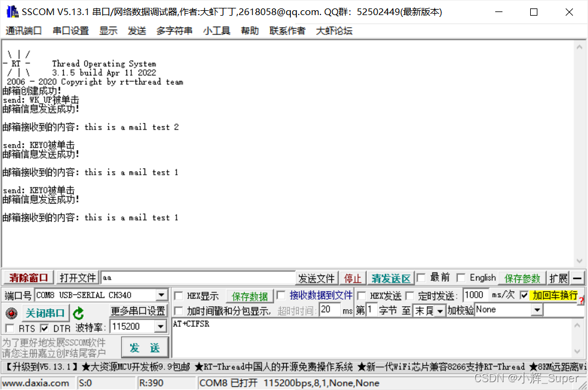This screenshot has width=588, height=390.
Task: Click the 超时时间 20 ms field
Action: pos(330,310)
